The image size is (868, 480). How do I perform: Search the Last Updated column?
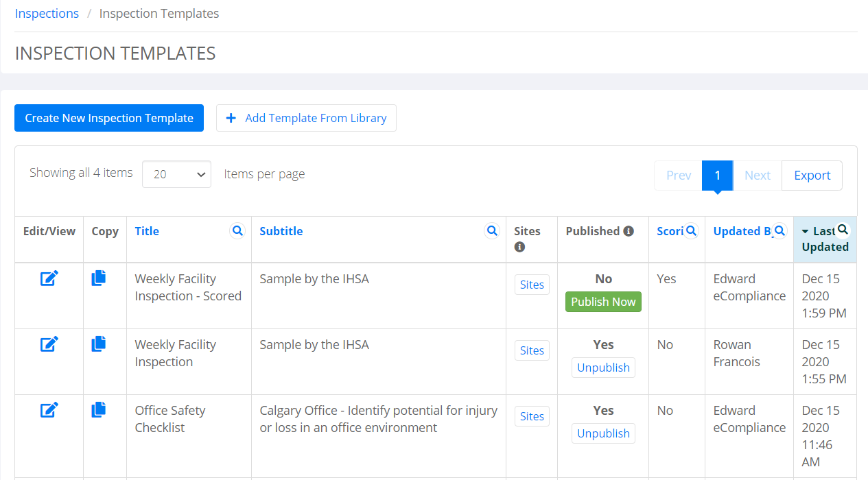pyautogui.click(x=843, y=230)
